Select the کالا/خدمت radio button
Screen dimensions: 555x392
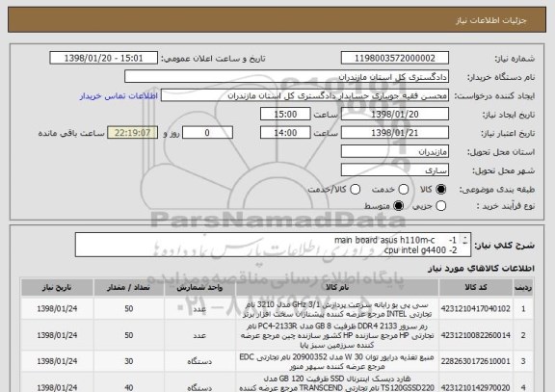(355, 190)
